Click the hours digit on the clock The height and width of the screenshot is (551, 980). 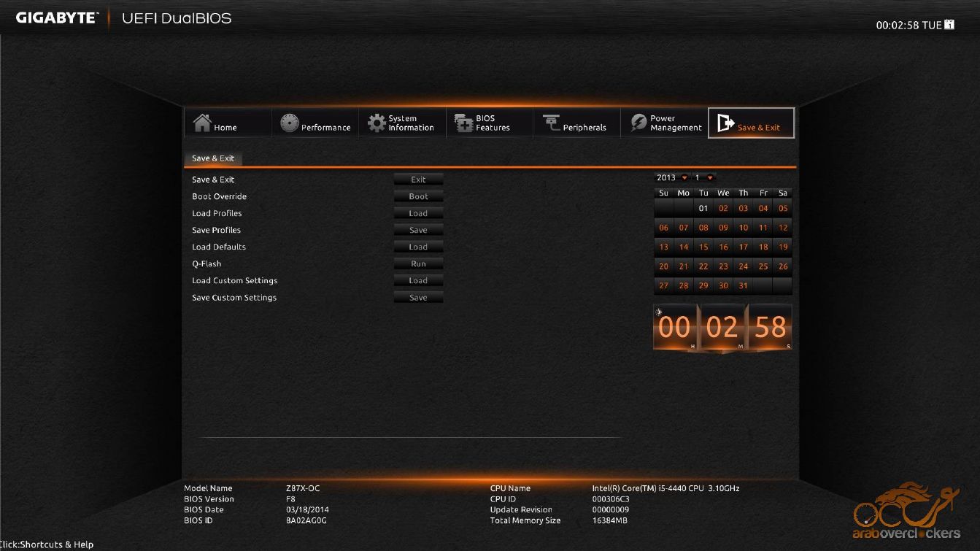click(x=674, y=328)
